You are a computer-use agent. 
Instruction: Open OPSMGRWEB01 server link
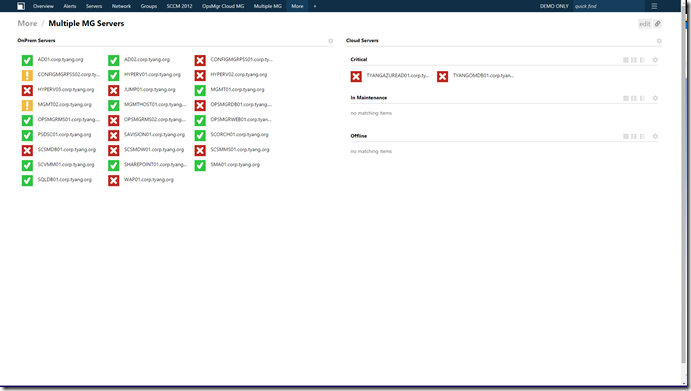click(x=241, y=119)
